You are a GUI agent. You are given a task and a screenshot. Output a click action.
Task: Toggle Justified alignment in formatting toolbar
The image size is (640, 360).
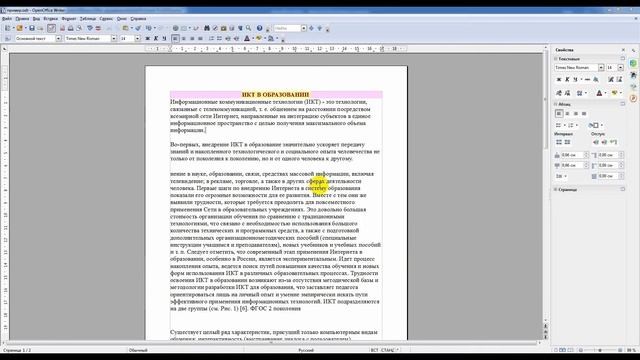tap(200, 38)
